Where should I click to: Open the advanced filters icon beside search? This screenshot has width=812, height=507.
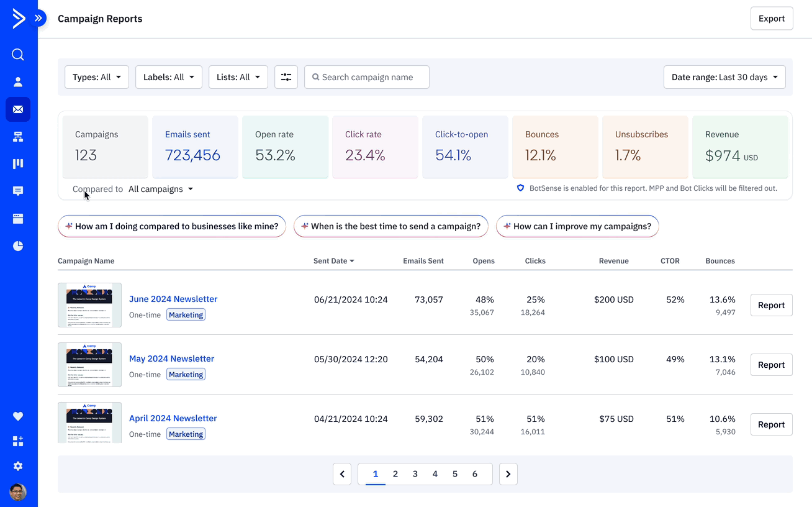[x=286, y=76]
